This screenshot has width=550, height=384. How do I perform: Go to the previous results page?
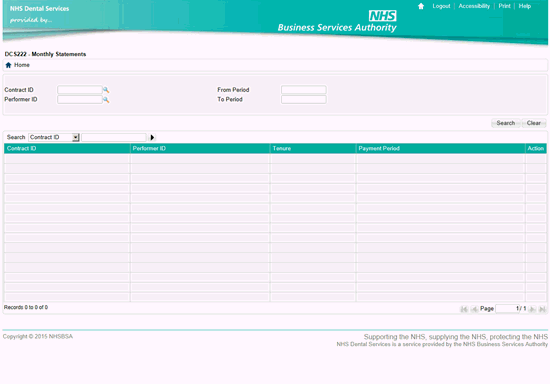pyautogui.click(x=474, y=309)
